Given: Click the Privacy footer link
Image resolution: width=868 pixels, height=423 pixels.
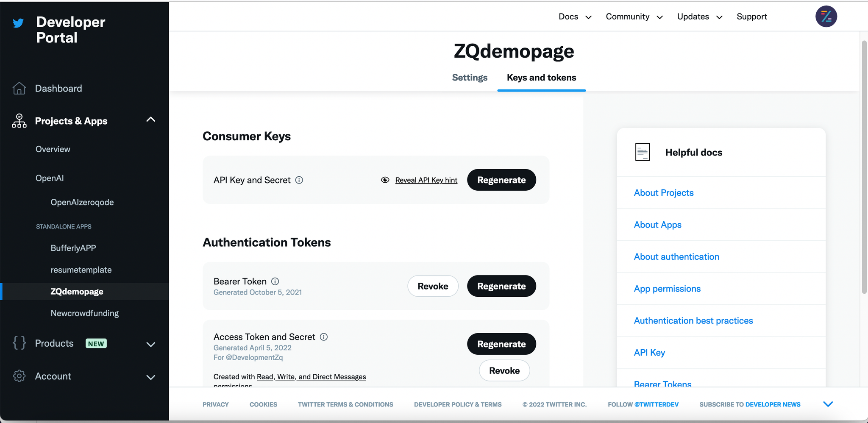Looking at the screenshot, I should pos(215,404).
